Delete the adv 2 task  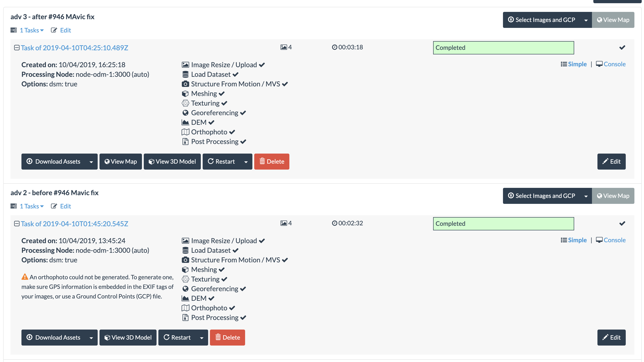tap(227, 338)
